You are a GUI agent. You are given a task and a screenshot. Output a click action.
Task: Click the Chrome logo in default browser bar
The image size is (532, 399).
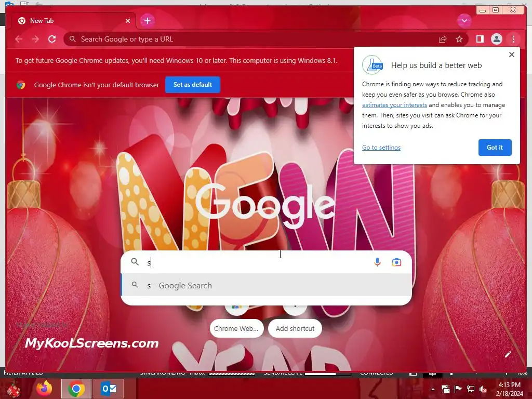pyautogui.click(x=21, y=85)
